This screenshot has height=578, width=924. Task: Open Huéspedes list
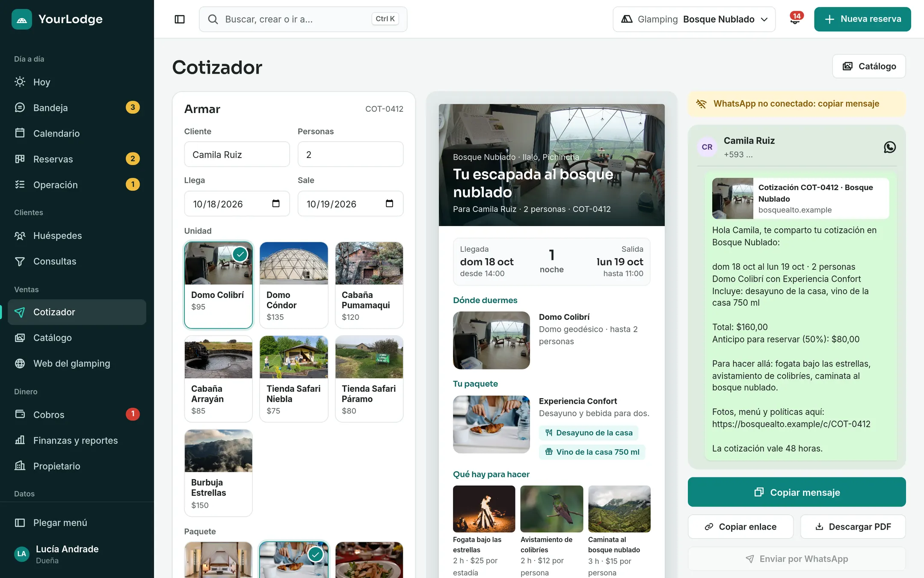point(77,235)
